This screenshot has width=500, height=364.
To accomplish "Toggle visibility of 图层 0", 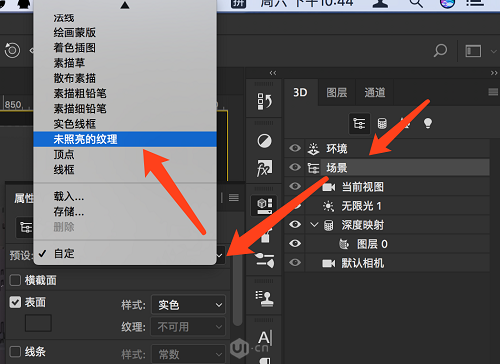I will tap(295, 244).
